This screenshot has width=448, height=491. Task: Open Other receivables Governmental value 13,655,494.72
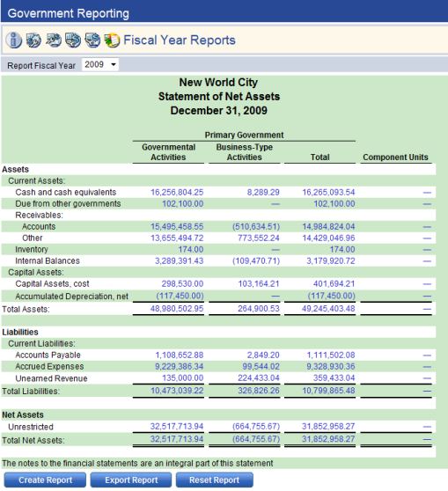(177, 238)
